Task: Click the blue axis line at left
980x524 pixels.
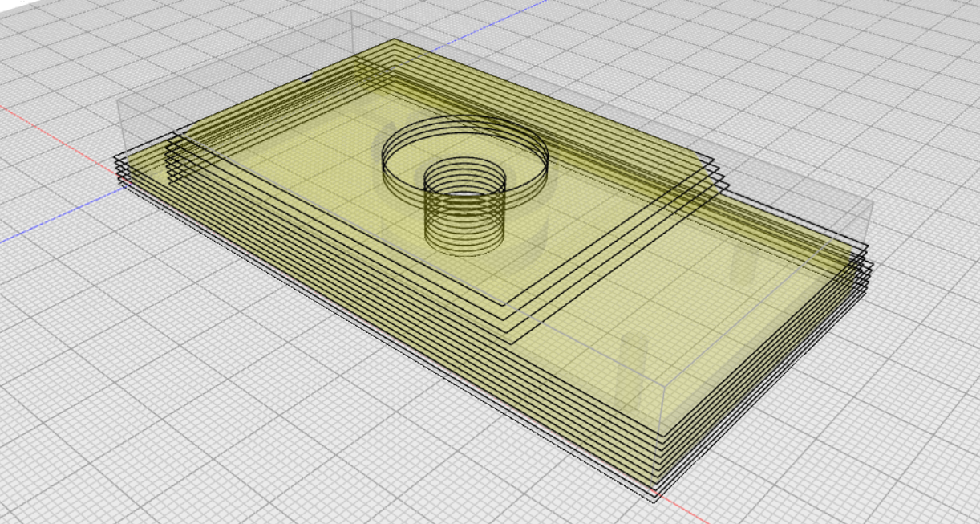Action: point(48,222)
